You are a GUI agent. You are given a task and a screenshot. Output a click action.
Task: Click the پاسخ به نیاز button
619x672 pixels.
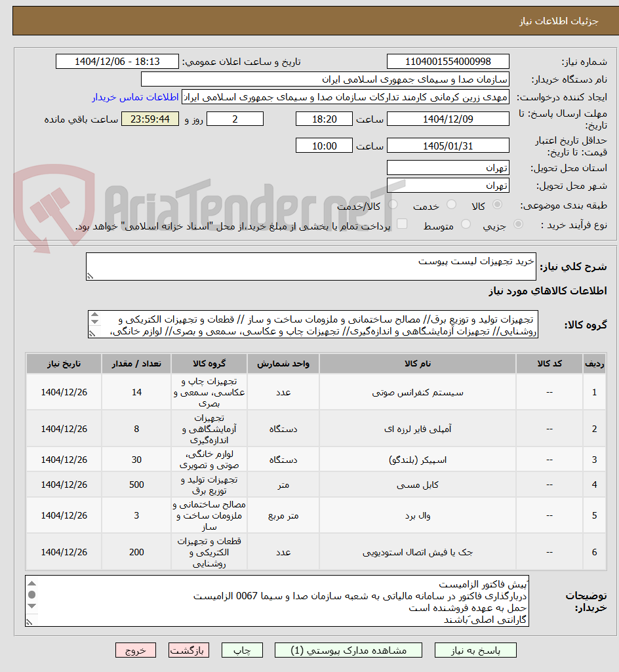pyautogui.click(x=475, y=650)
